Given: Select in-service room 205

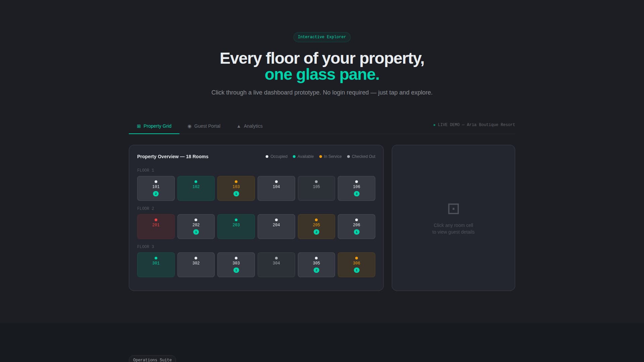Looking at the screenshot, I should (316, 227).
